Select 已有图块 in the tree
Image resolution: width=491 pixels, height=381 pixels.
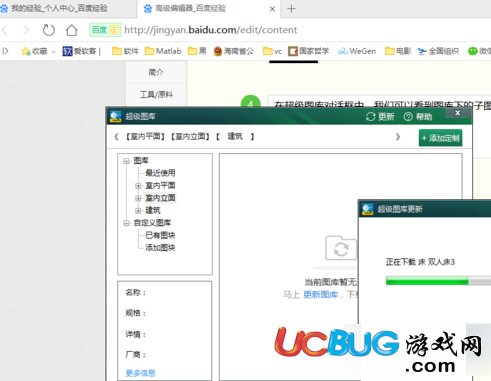click(x=160, y=235)
